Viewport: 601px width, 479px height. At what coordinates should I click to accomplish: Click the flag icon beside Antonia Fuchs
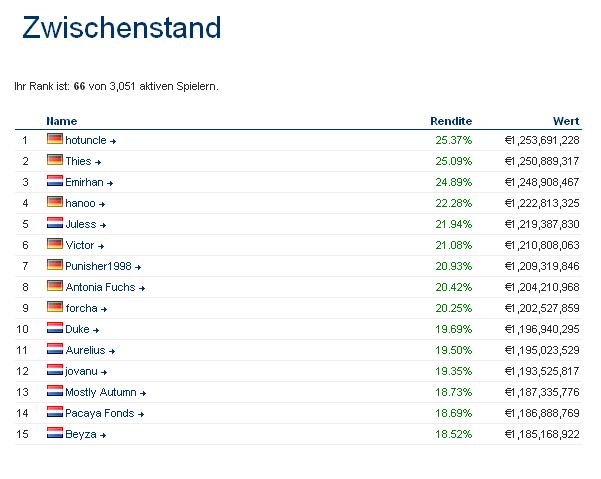click(x=54, y=287)
